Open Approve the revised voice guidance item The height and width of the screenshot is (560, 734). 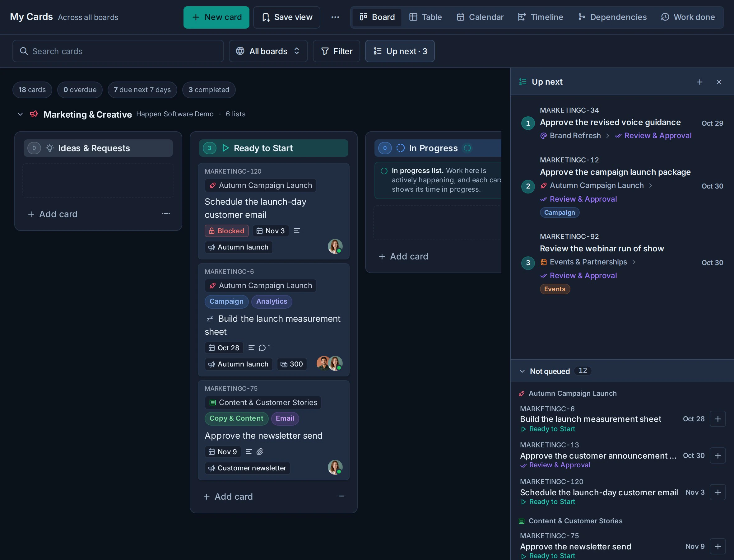610,122
